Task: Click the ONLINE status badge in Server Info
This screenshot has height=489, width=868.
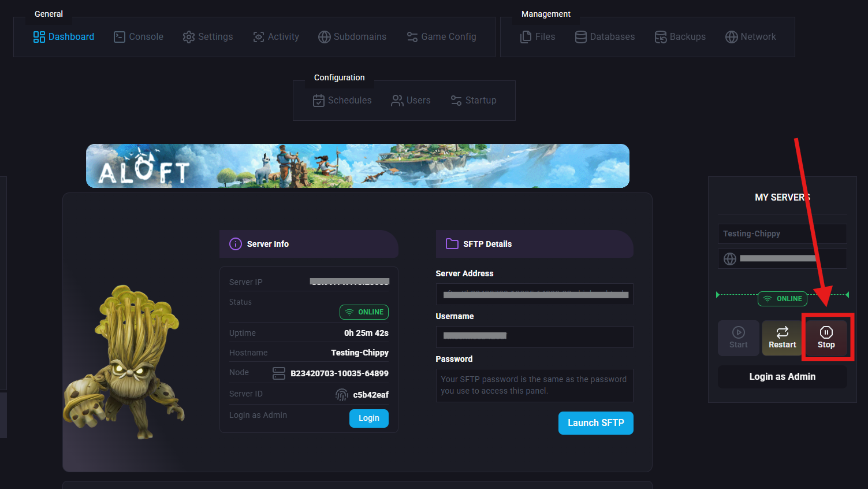Action: click(x=364, y=312)
